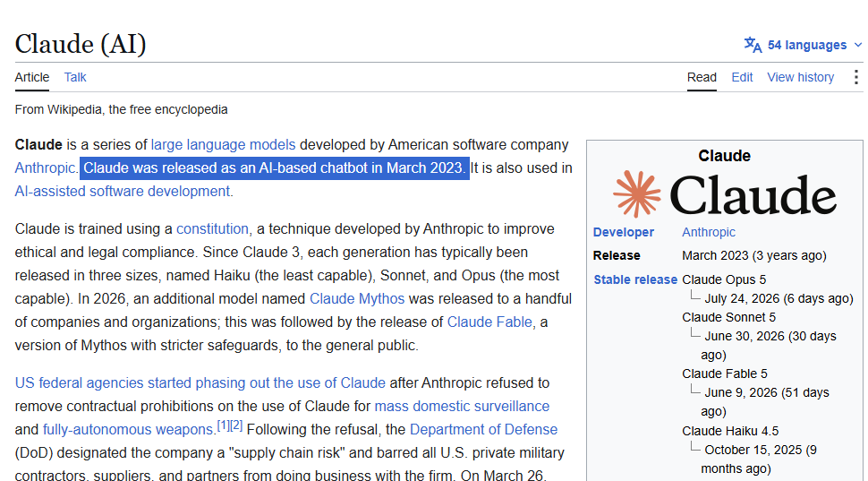Image resolution: width=868 pixels, height=481 pixels.
Task: Open the Edit tab
Action: click(x=743, y=77)
